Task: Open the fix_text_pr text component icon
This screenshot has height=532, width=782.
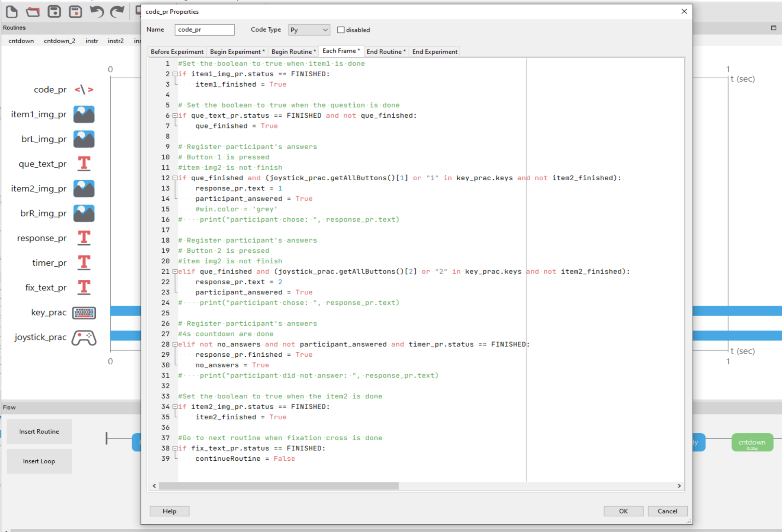Action: pyautogui.click(x=84, y=287)
